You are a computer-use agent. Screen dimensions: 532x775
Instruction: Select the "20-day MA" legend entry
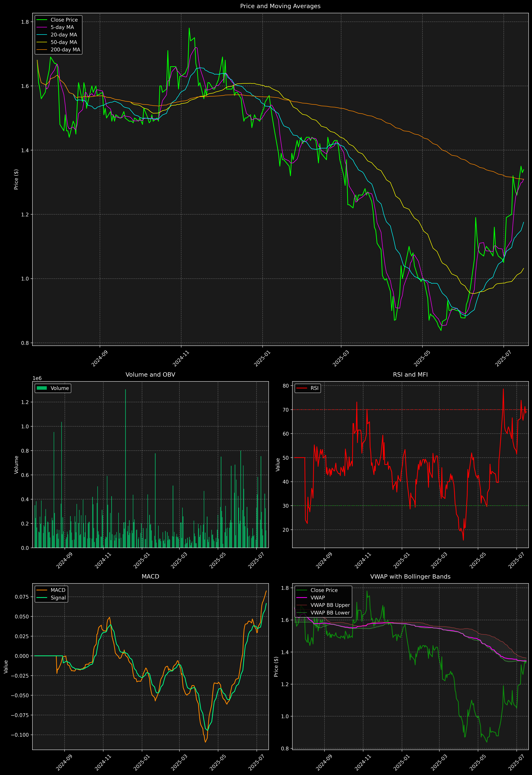64,35
